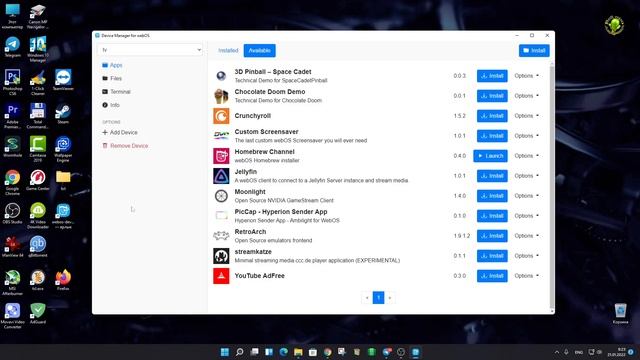The height and width of the screenshot is (360, 640).
Task: Expand Options for PicCap Hyperion Sender
Action: pos(526,216)
